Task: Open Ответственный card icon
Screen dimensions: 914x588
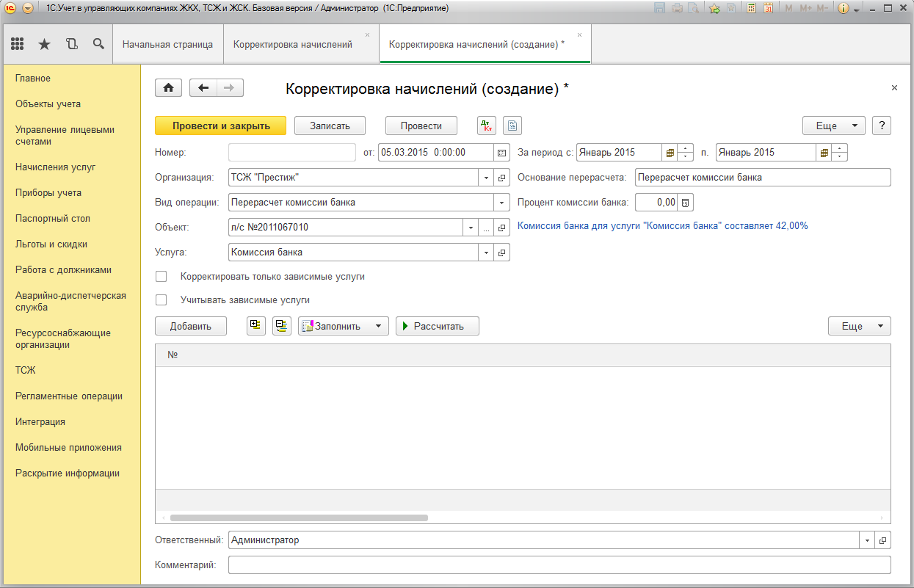Action: 883,540
